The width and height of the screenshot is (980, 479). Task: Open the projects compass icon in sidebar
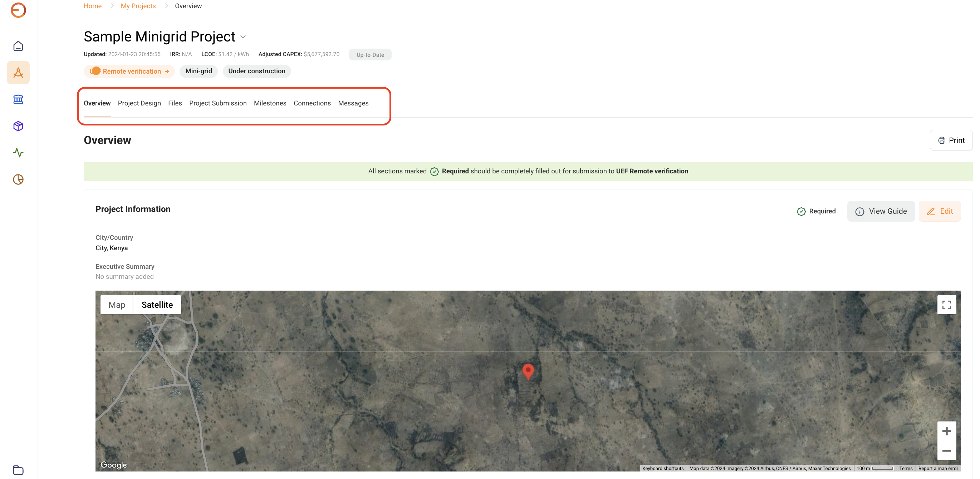click(18, 73)
